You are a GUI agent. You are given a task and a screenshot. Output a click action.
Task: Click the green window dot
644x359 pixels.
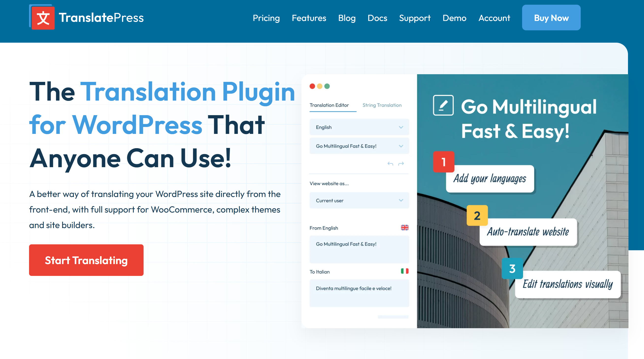[x=327, y=86]
